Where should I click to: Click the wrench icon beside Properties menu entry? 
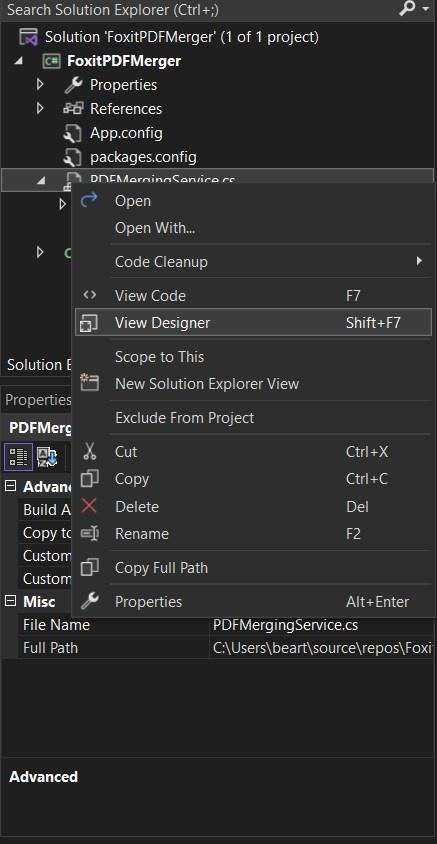point(89,601)
